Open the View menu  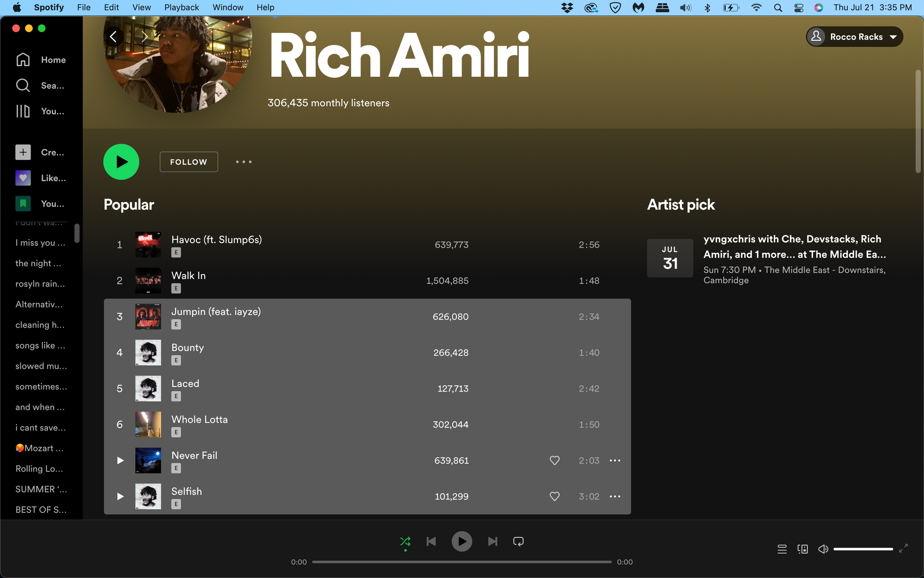pyautogui.click(x=141, y=7)
